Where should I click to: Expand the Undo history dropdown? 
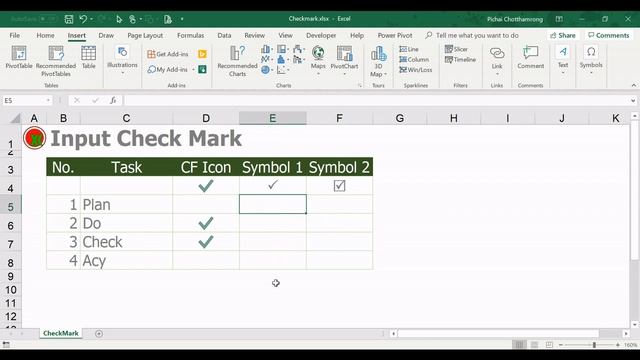[x=91, y=19]
